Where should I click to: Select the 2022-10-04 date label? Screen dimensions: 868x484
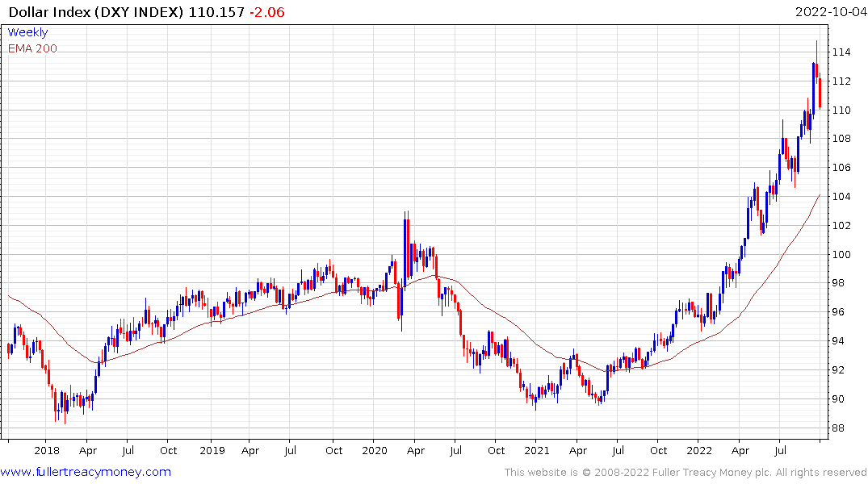830,12
